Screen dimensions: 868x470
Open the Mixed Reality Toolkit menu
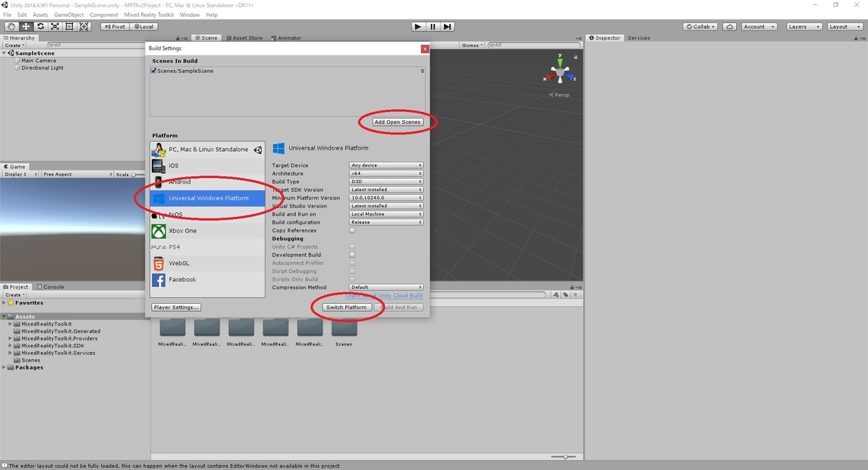[x=150, y=14]
